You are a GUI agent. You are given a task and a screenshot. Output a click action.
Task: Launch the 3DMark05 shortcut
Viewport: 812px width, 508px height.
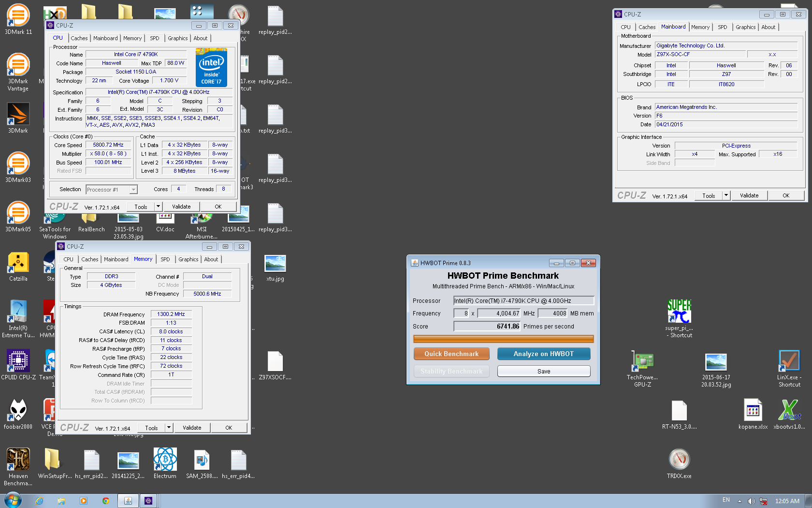point(18,217)
